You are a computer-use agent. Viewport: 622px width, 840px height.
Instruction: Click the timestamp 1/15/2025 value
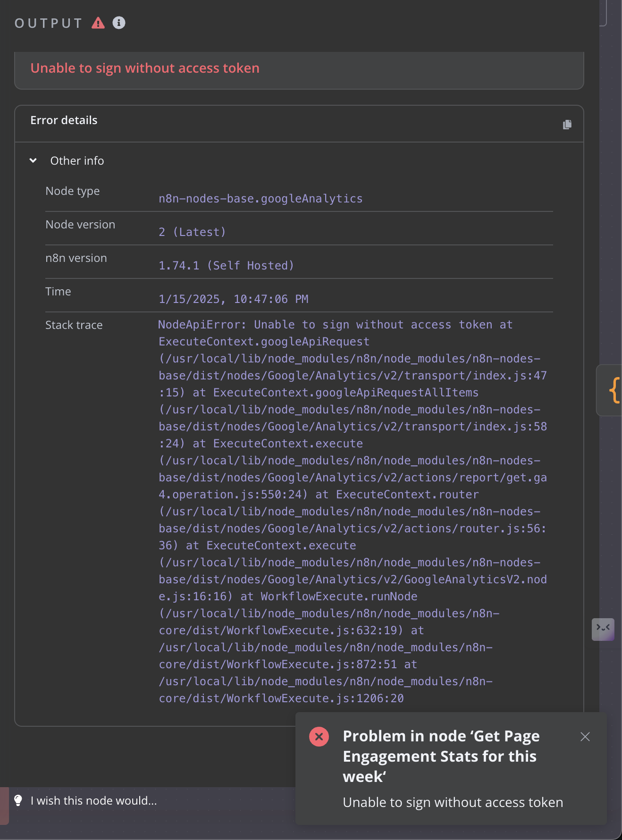pos(233,299)
